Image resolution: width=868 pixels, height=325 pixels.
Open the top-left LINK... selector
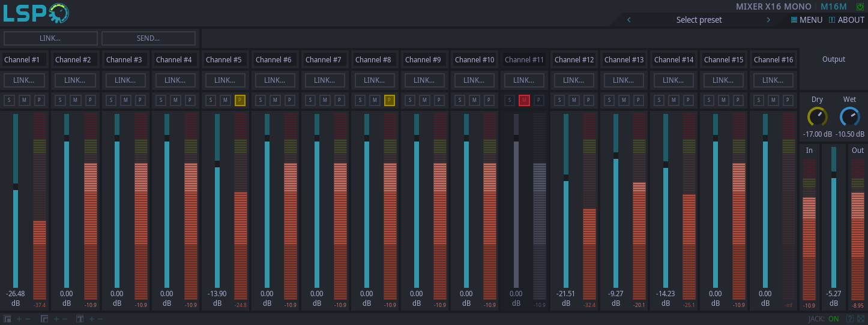(50, 38)
